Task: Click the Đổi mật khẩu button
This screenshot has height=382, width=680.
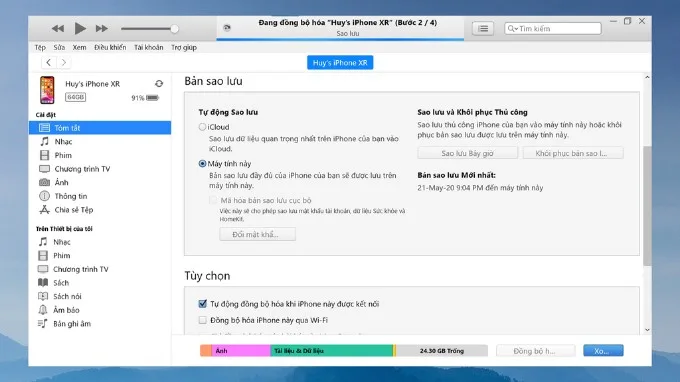Action: point(258,234)
